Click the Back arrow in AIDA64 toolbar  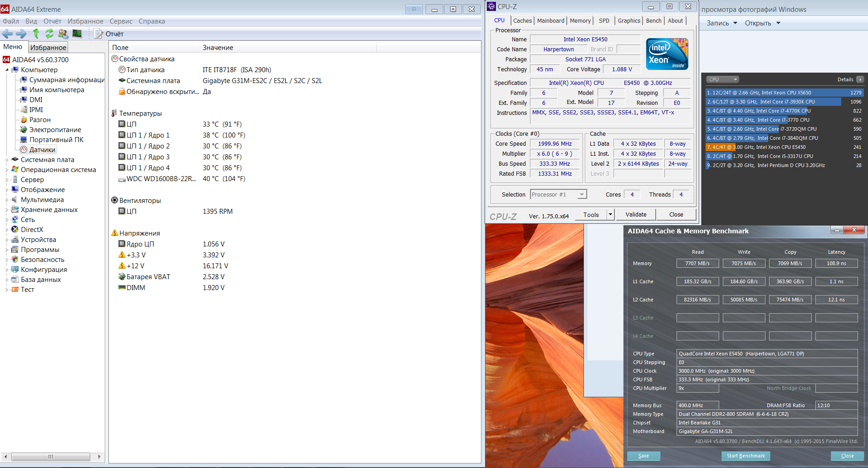tap(7, 34)
